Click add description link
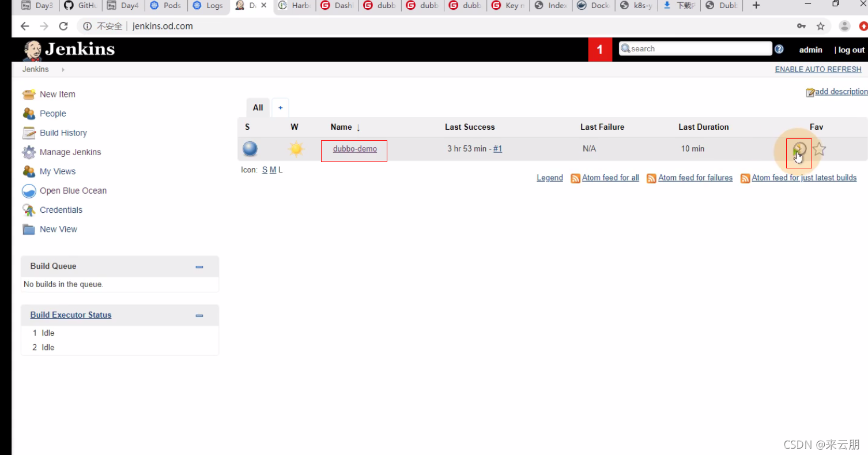The height and width of the screenshot is (455, 868). 841,92
